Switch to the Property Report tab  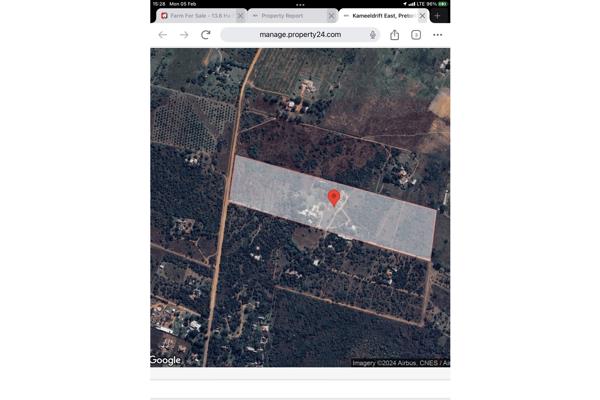(285, 16)
